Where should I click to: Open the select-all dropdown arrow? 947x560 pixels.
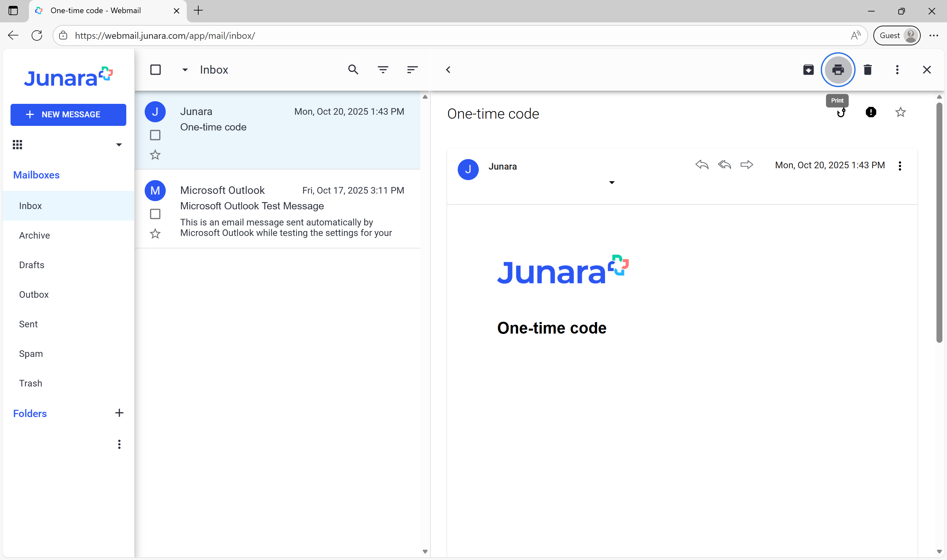click(x=185, y=70)
